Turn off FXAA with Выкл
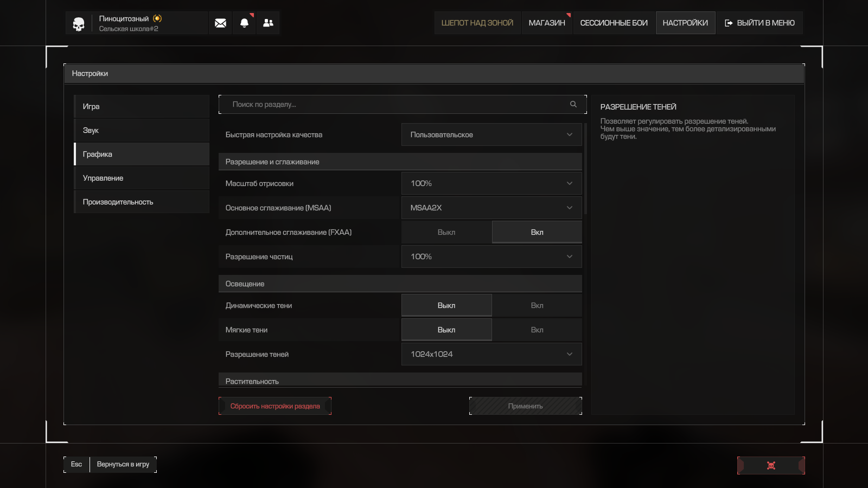This screenshot has width=868, height=488. click(x=446, y=232)
